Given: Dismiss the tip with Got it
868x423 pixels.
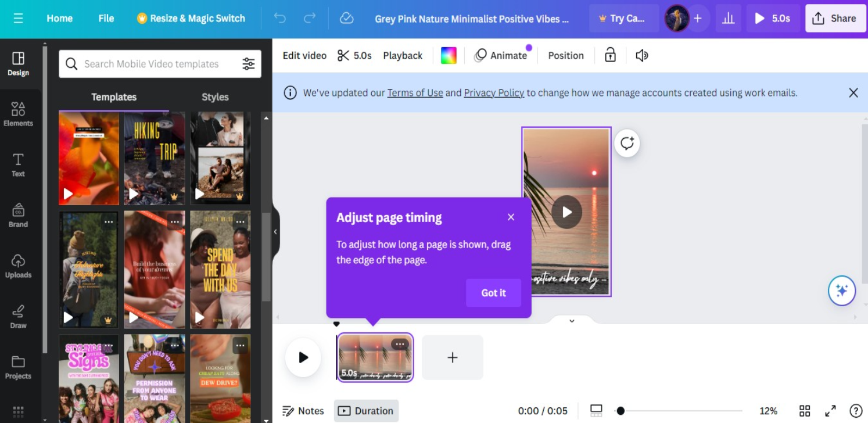Looking at the screenshot, I should 493,293.
